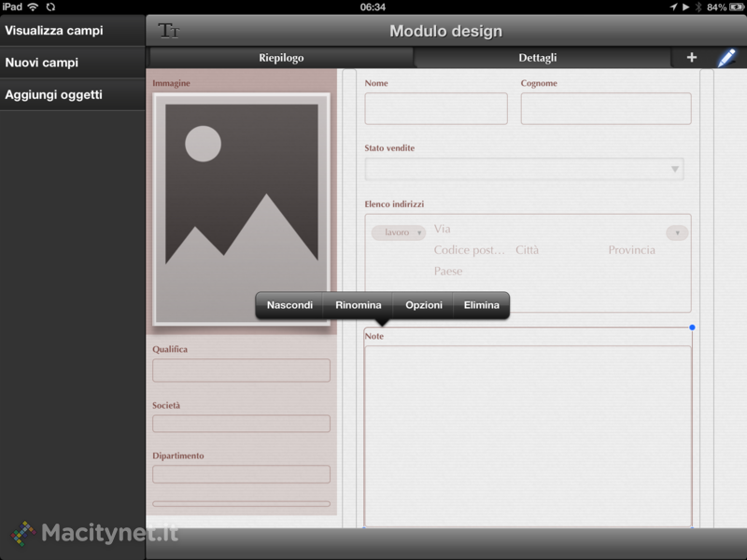Tap the Elenco indirizzi label
This screenshot has height=560, width=747.
(x=394, y=203)
